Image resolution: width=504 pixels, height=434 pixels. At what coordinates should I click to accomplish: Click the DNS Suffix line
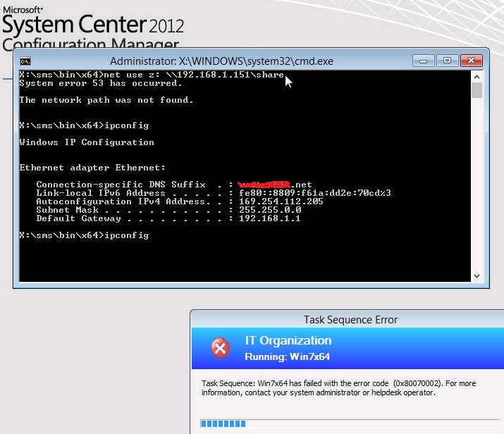click(174, 185)
